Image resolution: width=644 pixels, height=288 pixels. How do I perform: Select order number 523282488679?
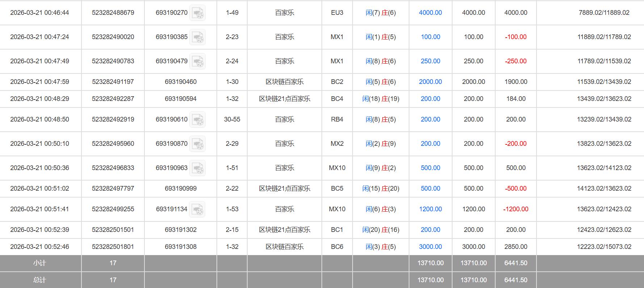point(113,13)
